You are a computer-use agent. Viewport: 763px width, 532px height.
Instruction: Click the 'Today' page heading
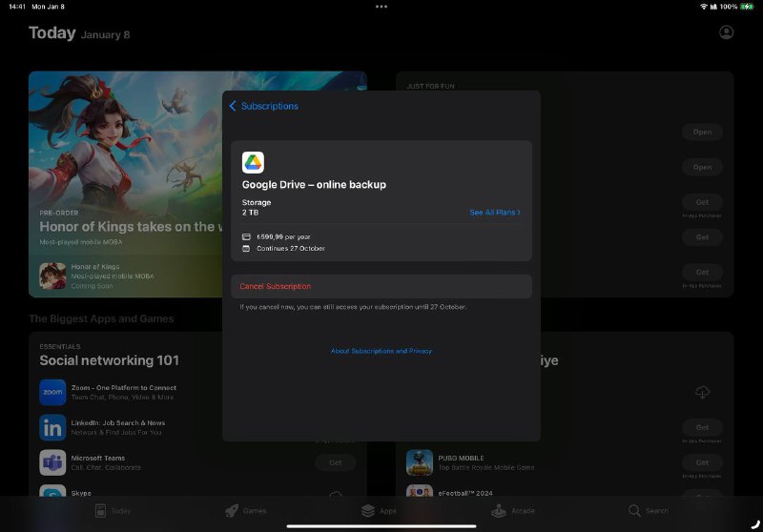pos(52,32)
